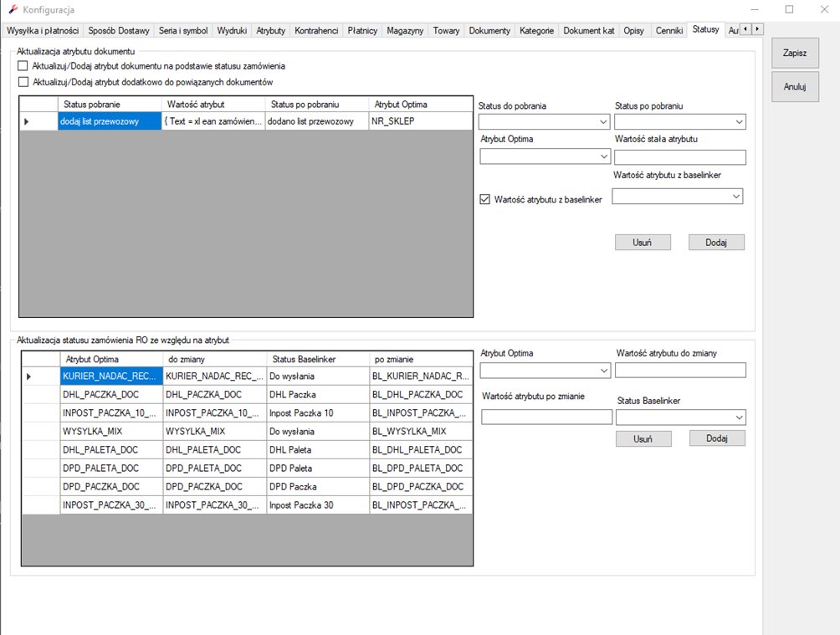
Task: Click the 'Status pobranie' column header
Action: click(x=110, y=105)
